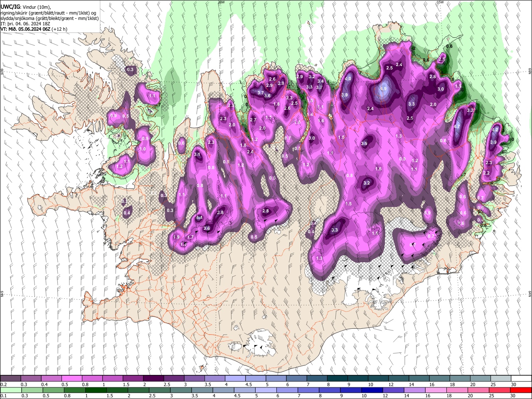This screenshot has width=532, height=399.
Task: Click the '20W' longitude label at the top
Action: pos(221,2)
